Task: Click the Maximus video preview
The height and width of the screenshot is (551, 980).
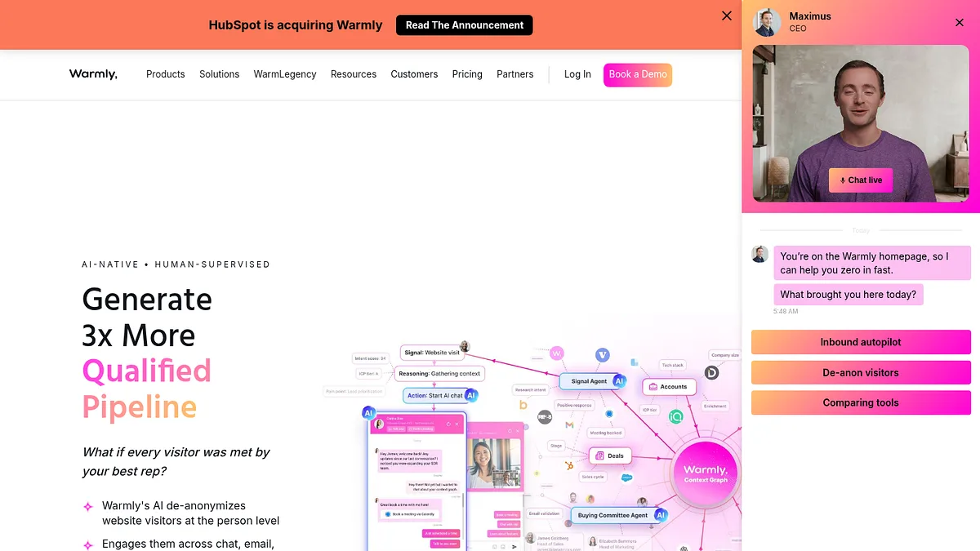Action: click(x=861, y=123)
